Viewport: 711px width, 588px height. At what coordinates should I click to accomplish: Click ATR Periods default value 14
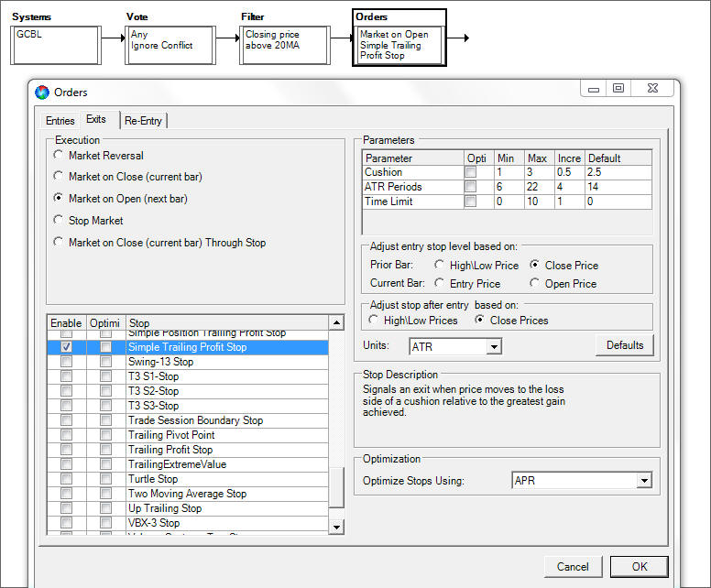pos(618,187)
